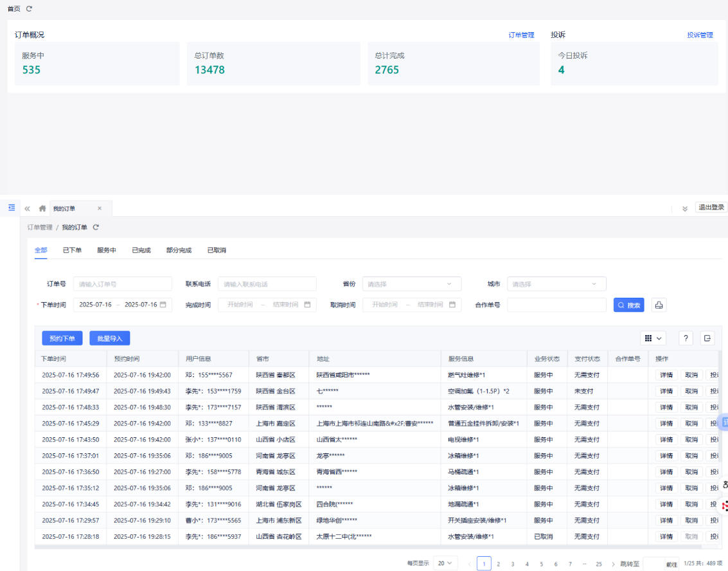Collapse the sidebar menu toggle icon
Image resolution: width=728 pixels, height=571 pixels.
[x=12, y=208]
